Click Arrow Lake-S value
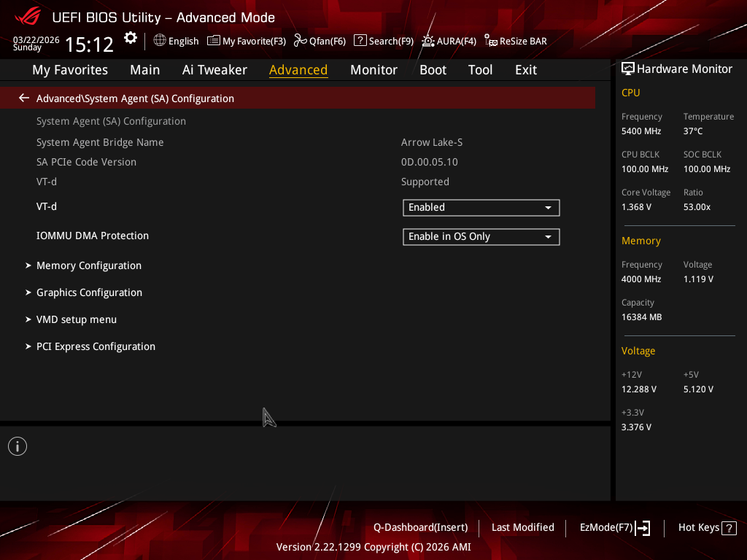Screen dimensions: 747x560 (432, 142)
